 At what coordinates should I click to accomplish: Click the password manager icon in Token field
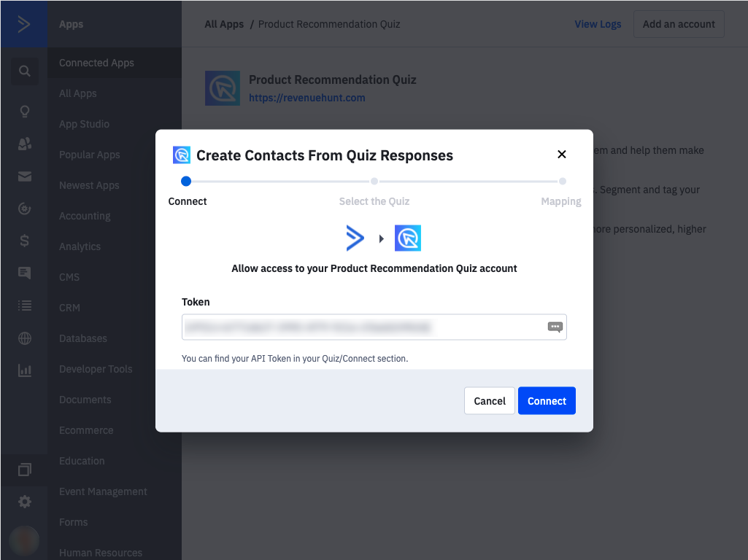(555, 327)
